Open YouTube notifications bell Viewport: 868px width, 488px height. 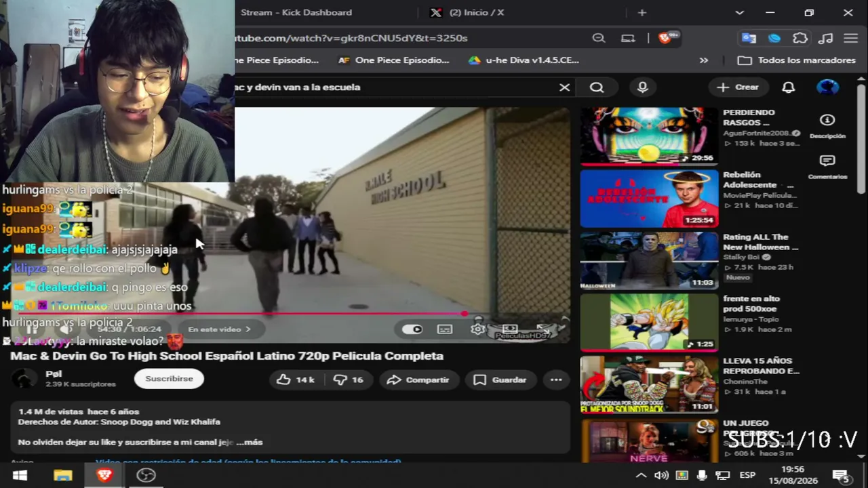[788, 87]
